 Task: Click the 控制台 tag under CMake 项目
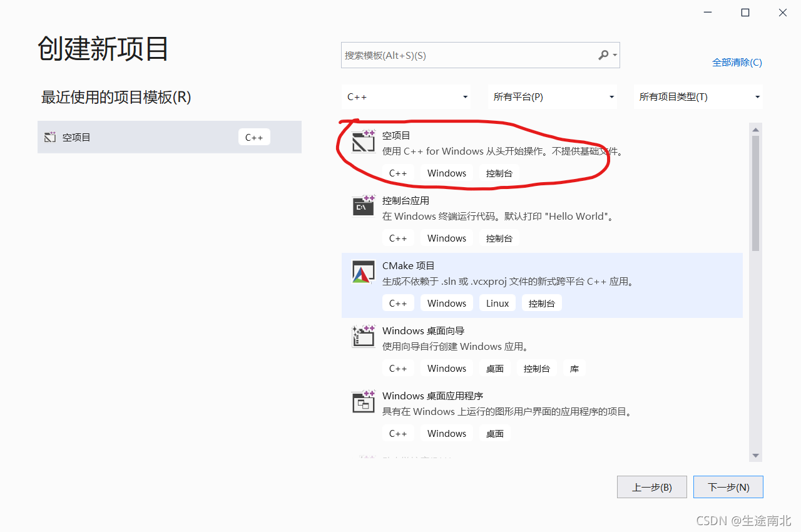pos(542,303)
